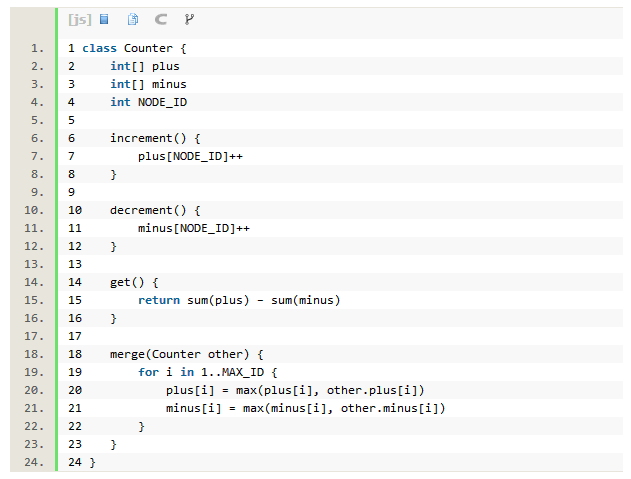Click the 'int[] plus' declaration
Image resolution: width=631 pixels, height=479 pixels.
point(144,66)
